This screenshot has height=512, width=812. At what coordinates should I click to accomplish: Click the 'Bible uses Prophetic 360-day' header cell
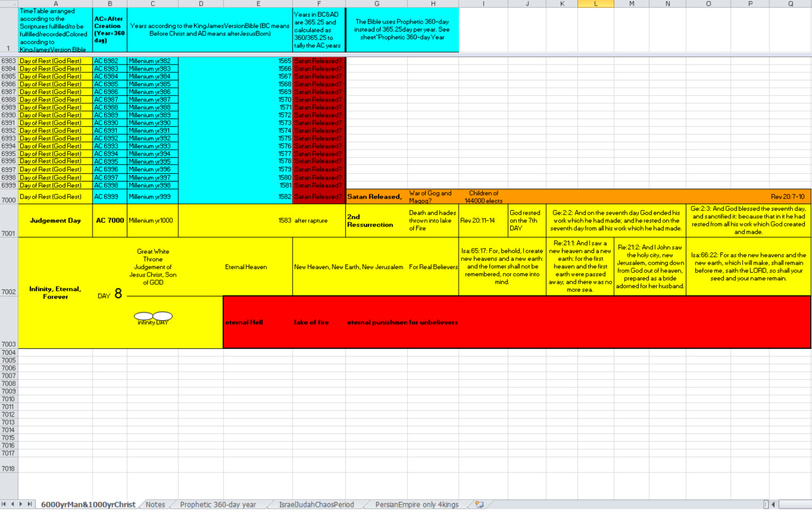click(402, 30)
